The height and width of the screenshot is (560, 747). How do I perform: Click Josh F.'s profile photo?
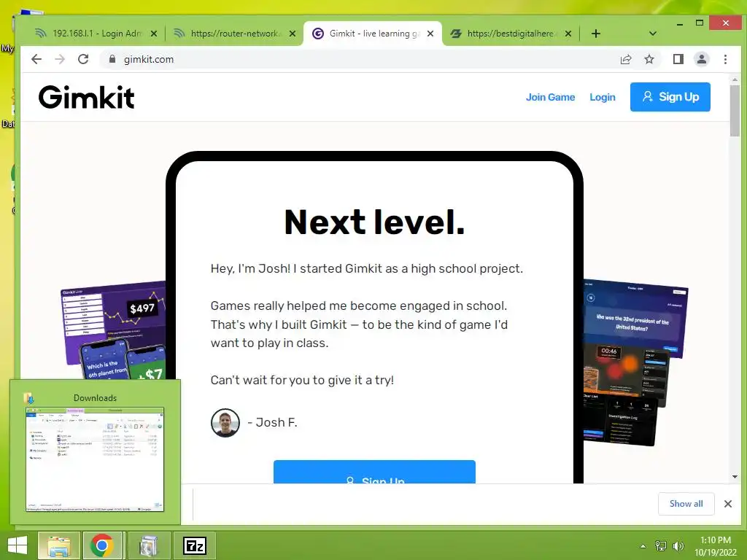(225, 422)
